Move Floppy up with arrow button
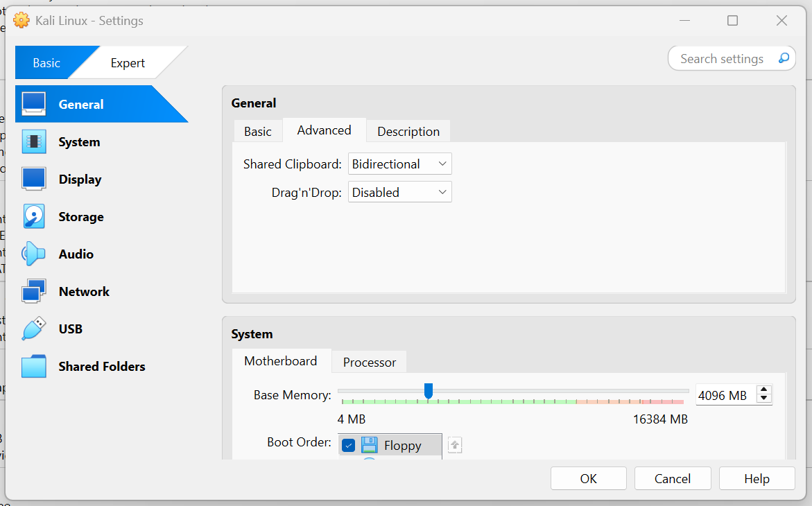 tap(455, 445)
